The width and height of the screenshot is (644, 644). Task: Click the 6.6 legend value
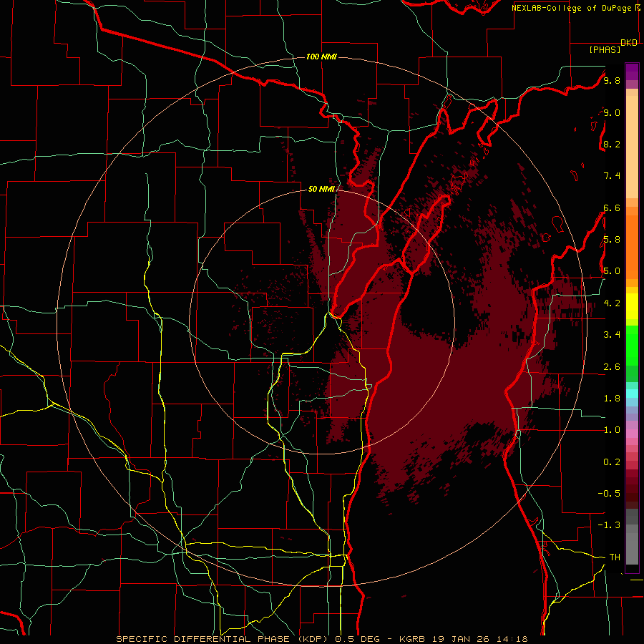click(612, 208)
